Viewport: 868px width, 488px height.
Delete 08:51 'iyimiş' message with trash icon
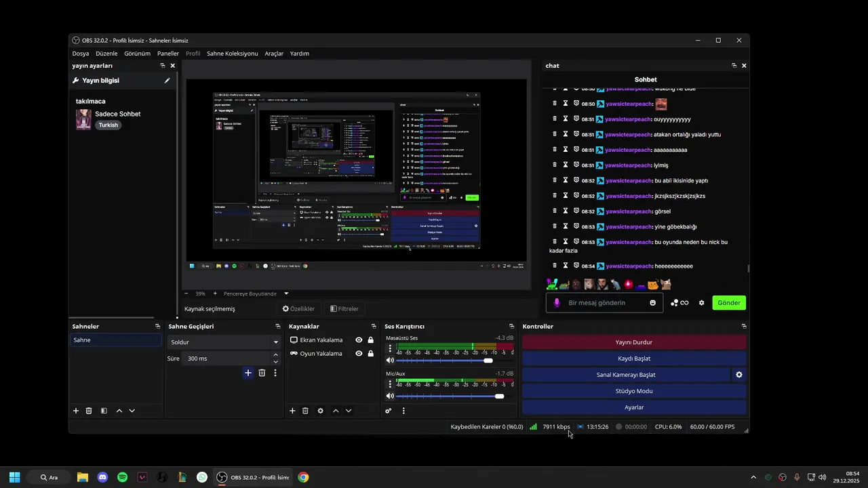tap(554, 165)
